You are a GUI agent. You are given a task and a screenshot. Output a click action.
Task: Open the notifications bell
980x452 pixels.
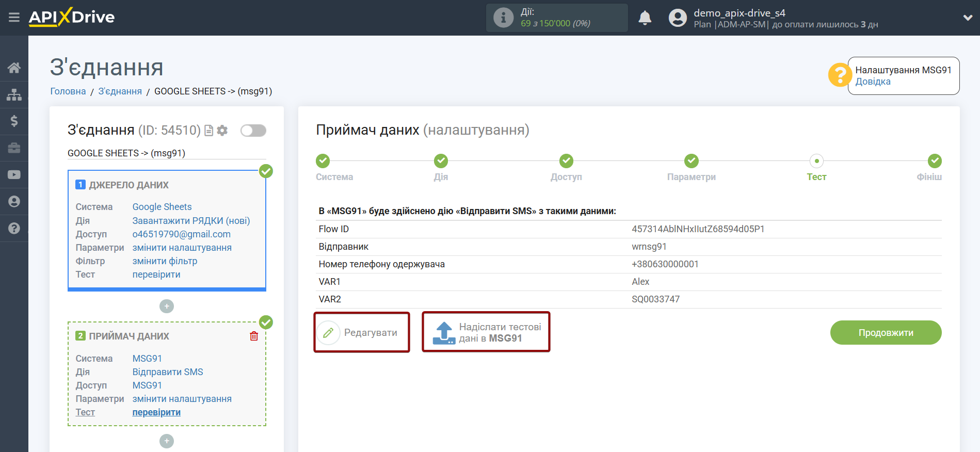click(x=645, y=18)
